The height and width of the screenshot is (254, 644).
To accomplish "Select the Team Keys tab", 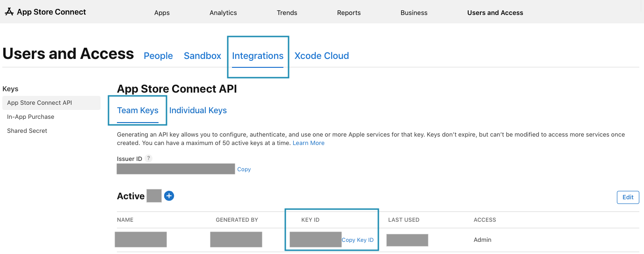I will pos(137,110).
